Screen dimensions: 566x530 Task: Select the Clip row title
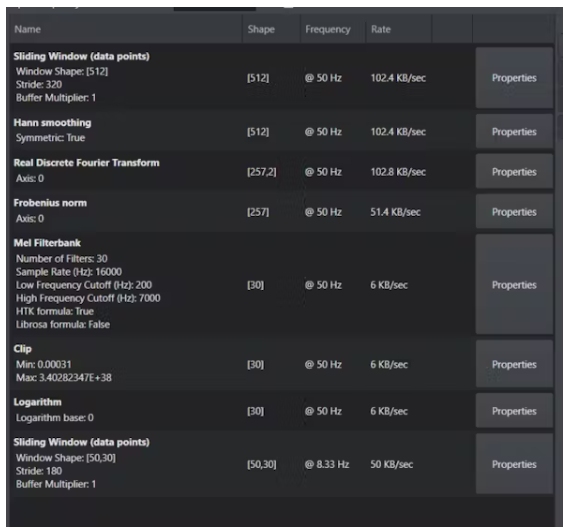22,349
